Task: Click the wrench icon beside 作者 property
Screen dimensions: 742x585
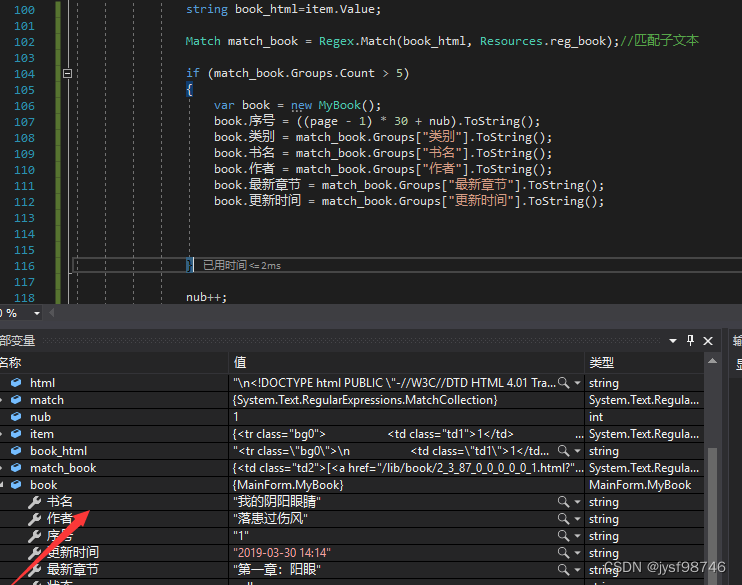Action: pos(35,519)
